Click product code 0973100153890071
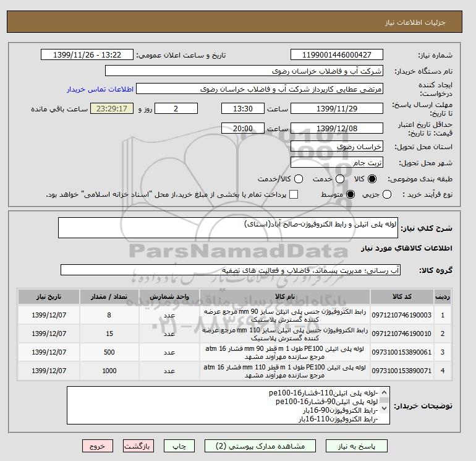 coord(402,371)
